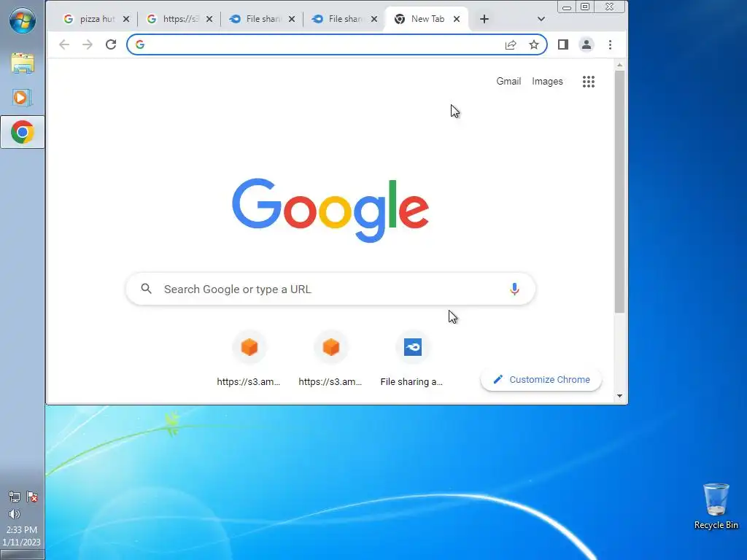The image size is (747, 560).
Task: Open Windows Explorer from taskbar
Action: (x=23, y=63)
